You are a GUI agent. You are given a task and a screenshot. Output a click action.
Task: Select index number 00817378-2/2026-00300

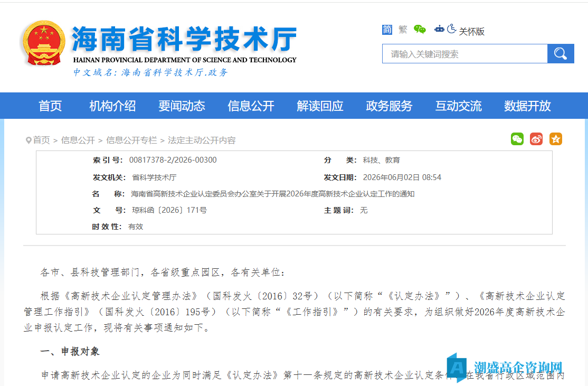click(173, 160)
